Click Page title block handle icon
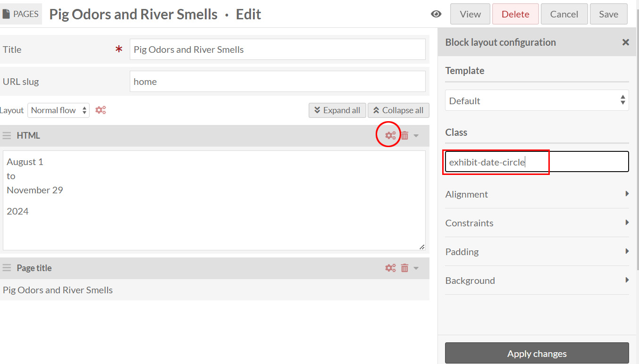 tap(7, 268)
